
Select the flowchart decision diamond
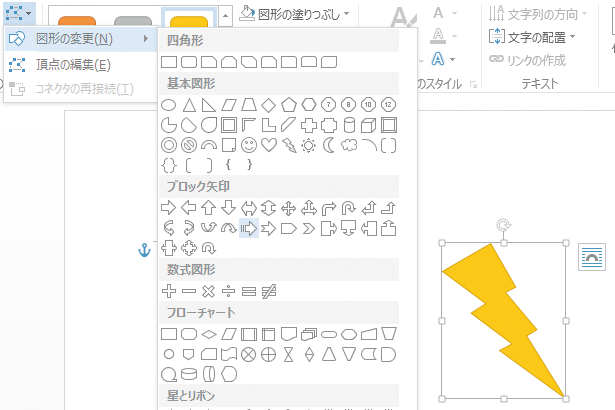209,334
